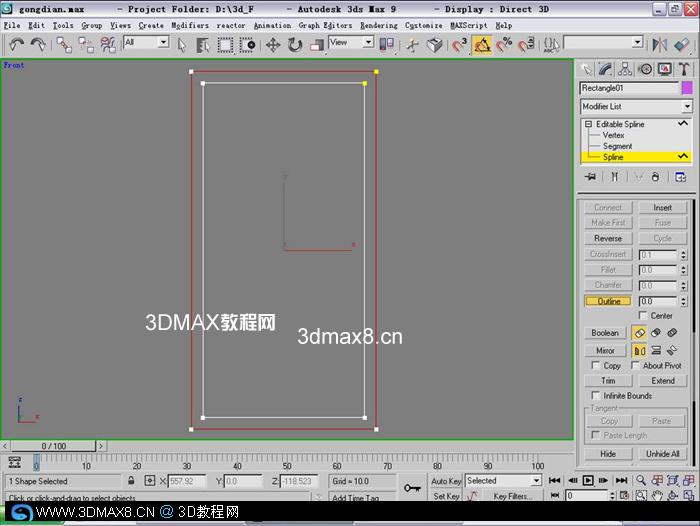Open Select by Name dialog icon
700x526 pixels.
pyautogui.click(x=203, y=45)
